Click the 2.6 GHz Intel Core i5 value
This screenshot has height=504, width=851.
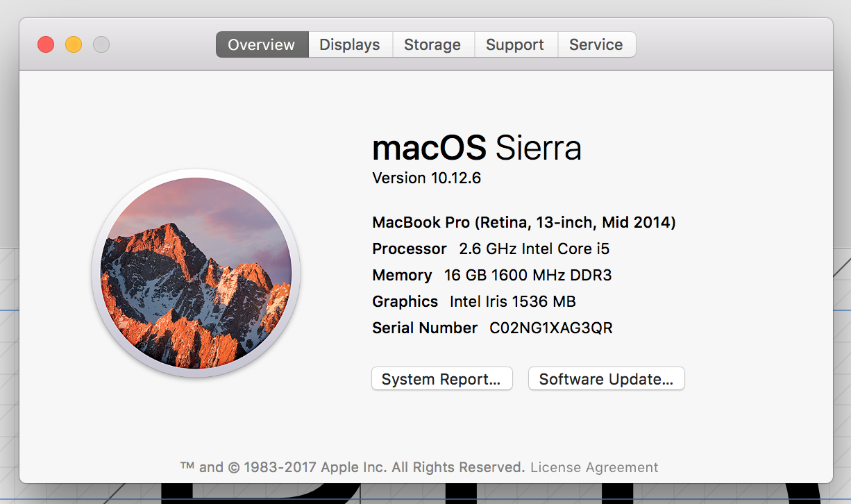pyautogui.click(x=534, y=249)
